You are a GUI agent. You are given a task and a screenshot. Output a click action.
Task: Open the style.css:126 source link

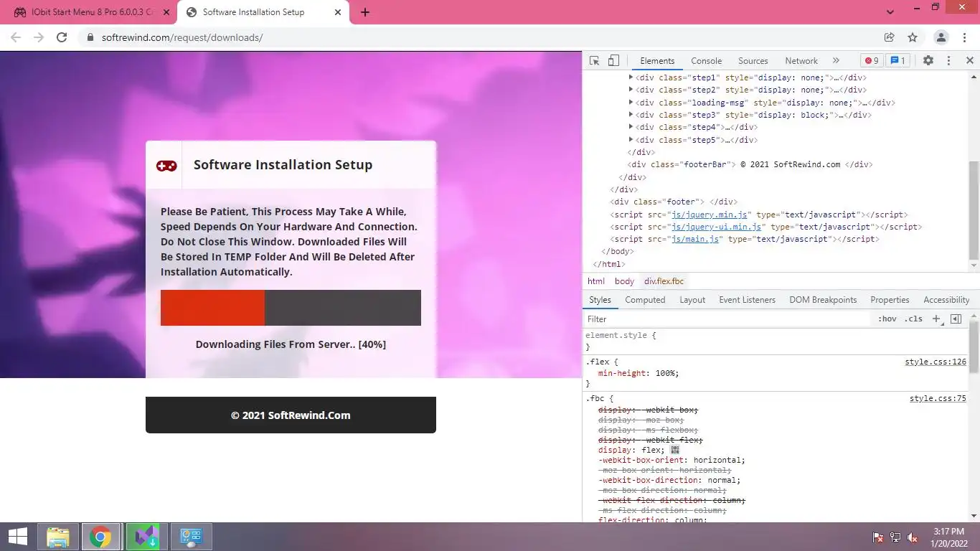tap(936, 362)
